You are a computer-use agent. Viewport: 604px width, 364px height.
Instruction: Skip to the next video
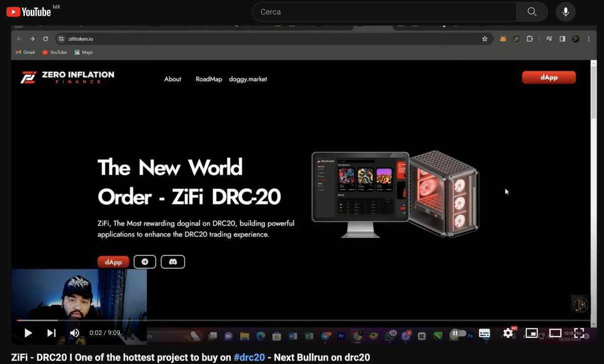(x=51, y=333)
